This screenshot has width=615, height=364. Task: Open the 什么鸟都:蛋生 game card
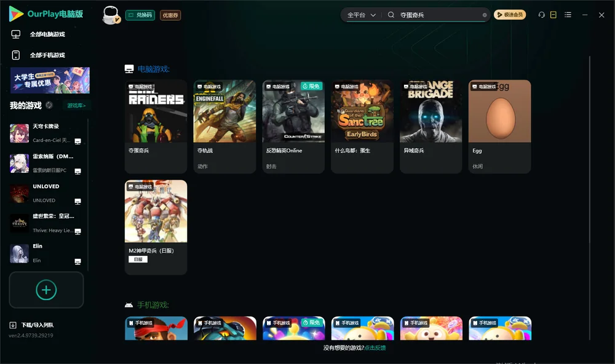click(362, 126)
